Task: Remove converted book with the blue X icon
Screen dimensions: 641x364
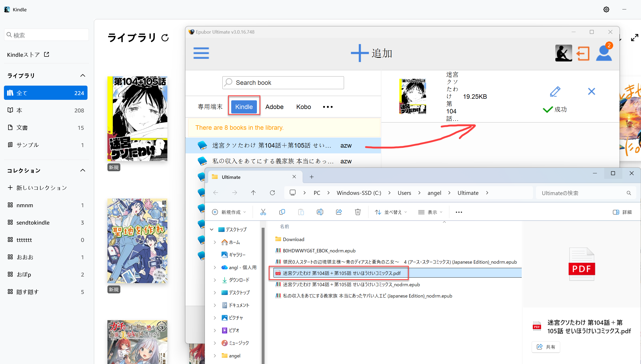Action: tap(591, 91)
